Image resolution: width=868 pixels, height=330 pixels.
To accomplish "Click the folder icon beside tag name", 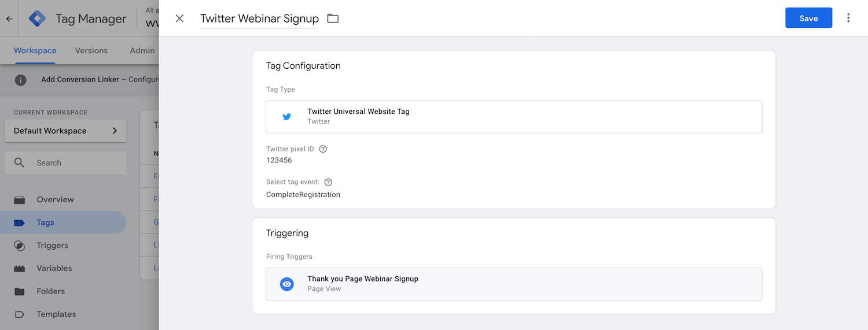I will pos(333,18).
